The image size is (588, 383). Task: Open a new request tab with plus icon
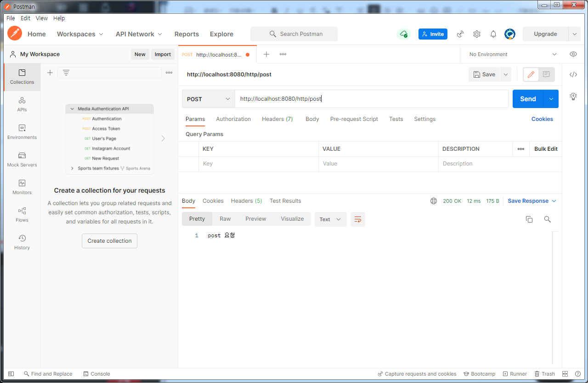tap(266, 54)
